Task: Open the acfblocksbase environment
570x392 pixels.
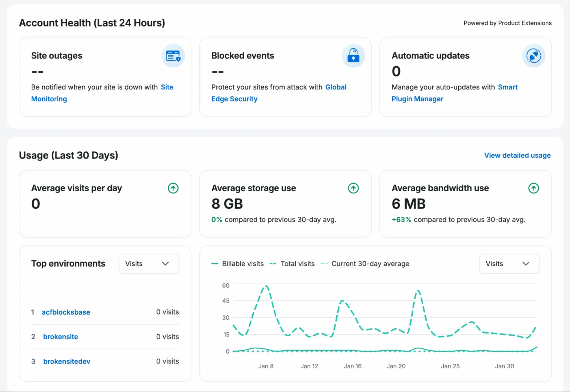Action: (66, 312)
